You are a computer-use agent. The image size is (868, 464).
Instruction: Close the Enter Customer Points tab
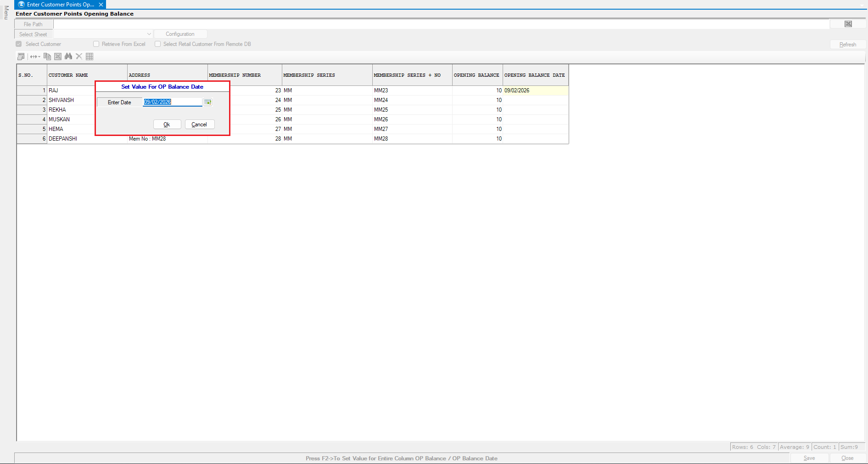tap(101, 5)
